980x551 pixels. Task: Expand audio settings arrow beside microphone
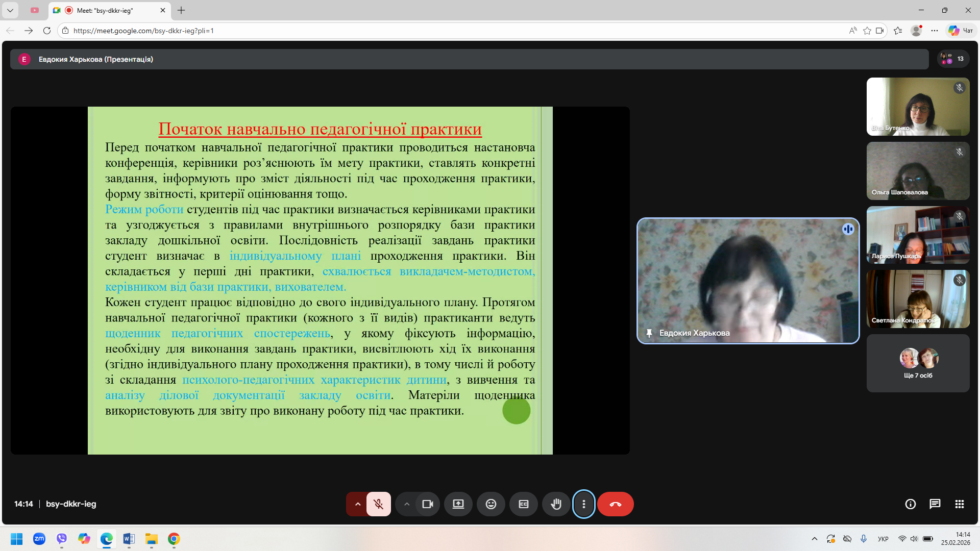357,504
